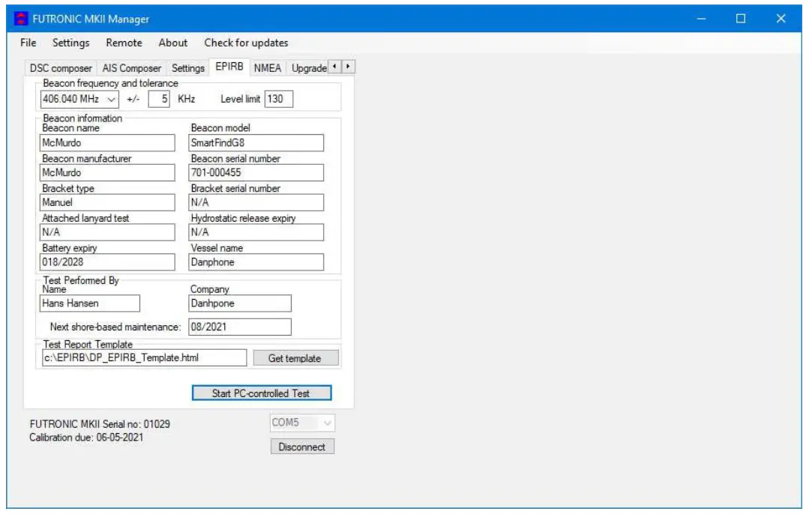Click the Next shore-based maintenance field

[240, 327]
